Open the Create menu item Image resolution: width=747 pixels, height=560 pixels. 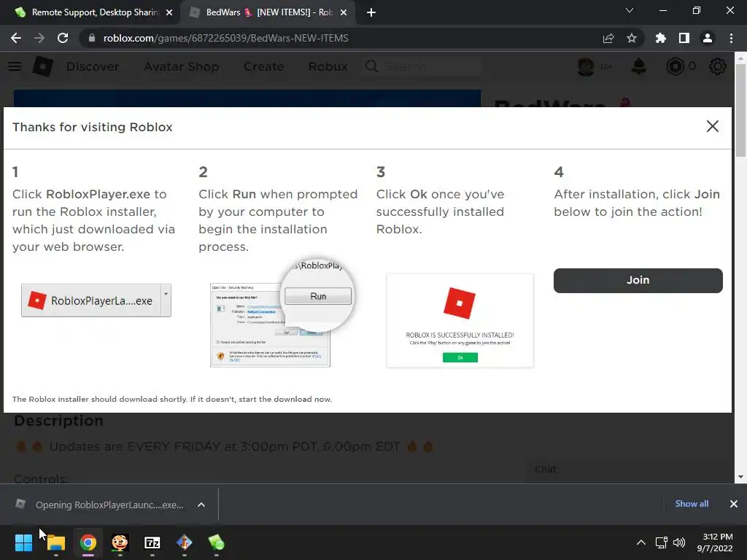(x=263, y=66)
